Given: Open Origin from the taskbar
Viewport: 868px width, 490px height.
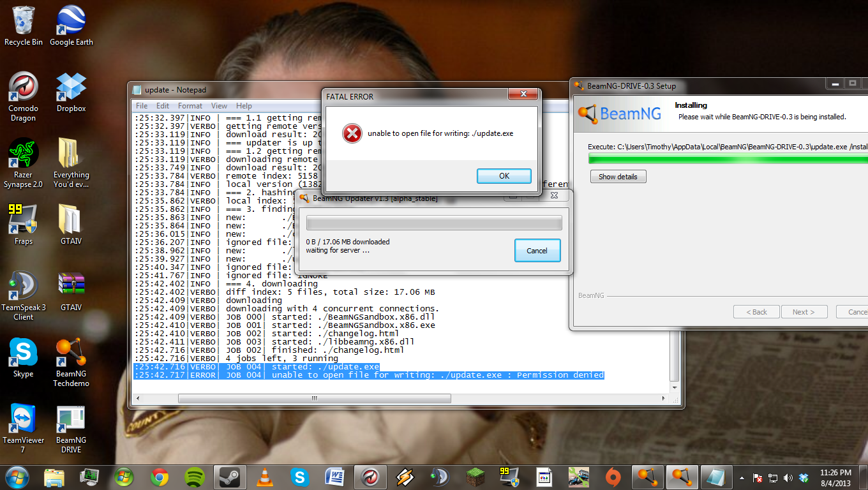Looking at the screenshot, I should [x=613, y=477].
